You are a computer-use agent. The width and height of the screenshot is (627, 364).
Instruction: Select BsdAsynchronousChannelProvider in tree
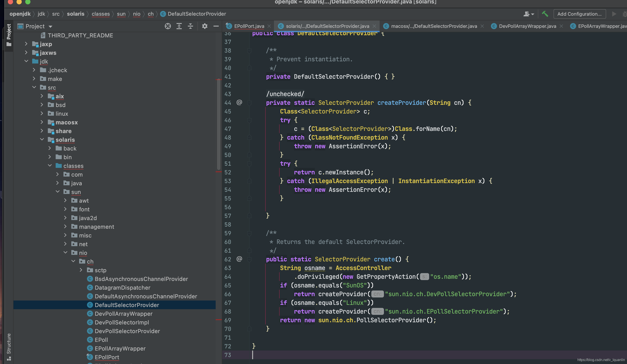(x=141, y=279)
